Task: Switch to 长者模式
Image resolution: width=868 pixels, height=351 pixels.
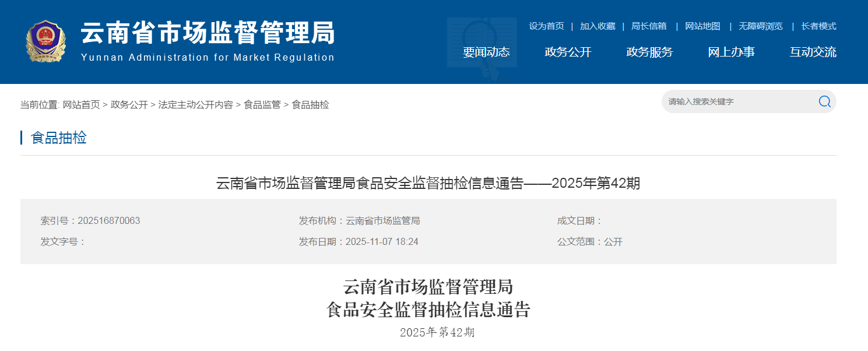Action: coord(818,26)
